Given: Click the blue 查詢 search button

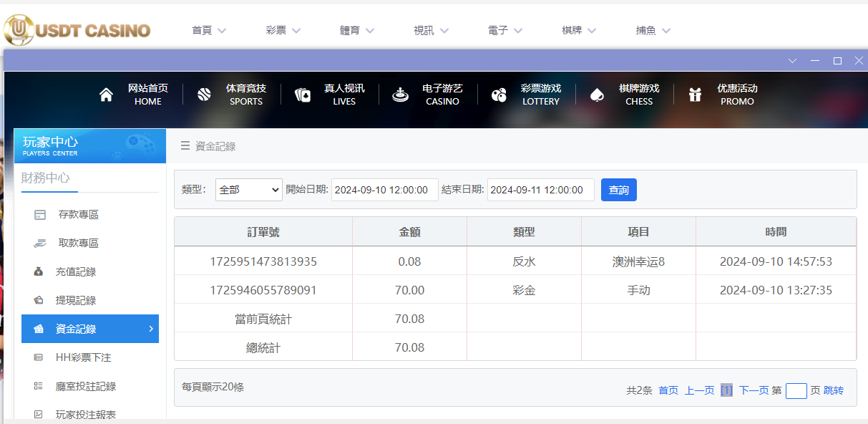Looking at the screenshot, I should click(618, 190).
